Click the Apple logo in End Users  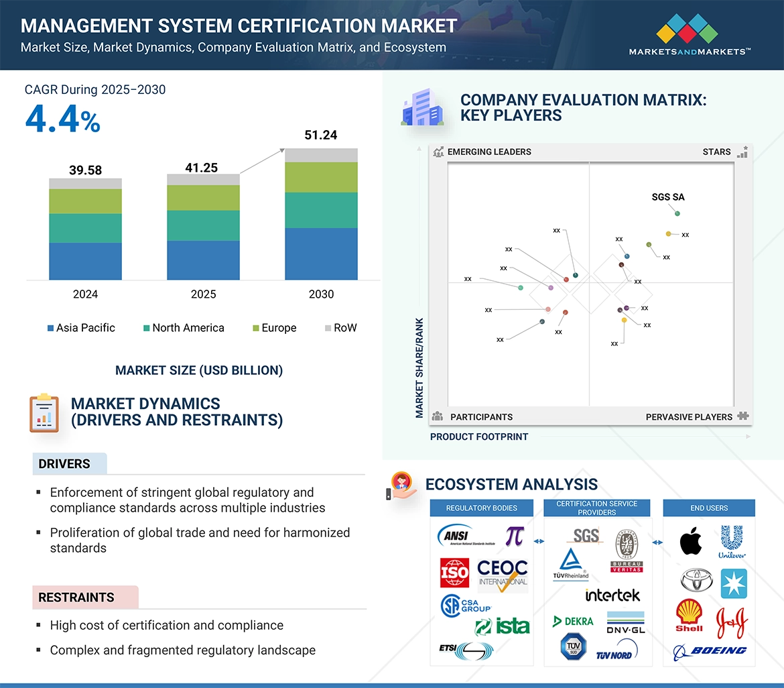(691, 542)
